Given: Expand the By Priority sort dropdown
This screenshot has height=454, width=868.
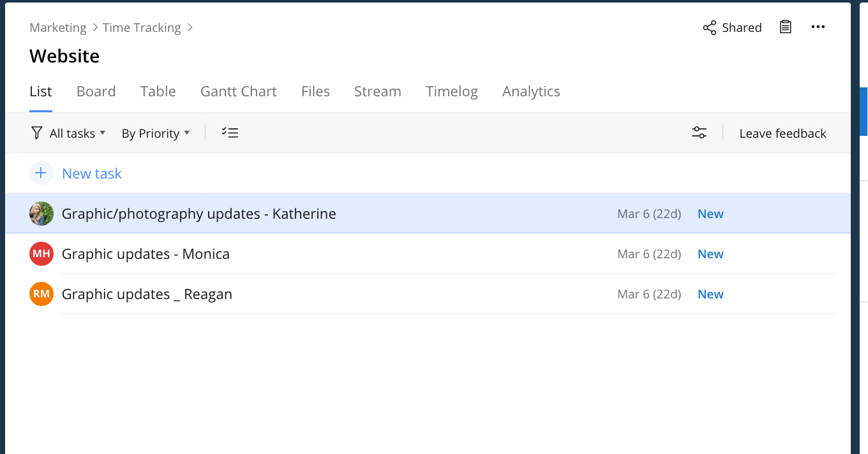Looking at the screenshot, I should 156,133.
